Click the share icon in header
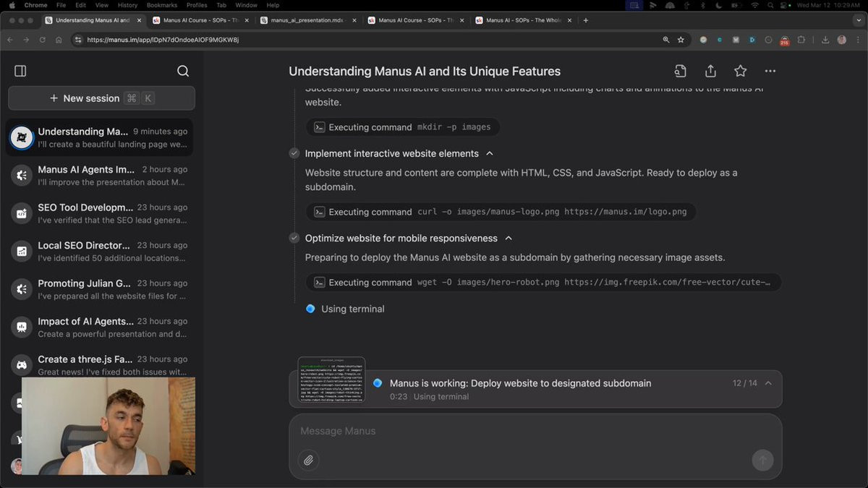 [x=710, y=71]
